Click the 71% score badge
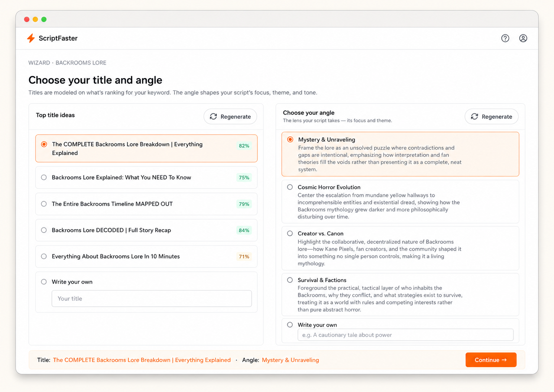The height and width of the screenshot is (392, 554). tap(244, 256)
